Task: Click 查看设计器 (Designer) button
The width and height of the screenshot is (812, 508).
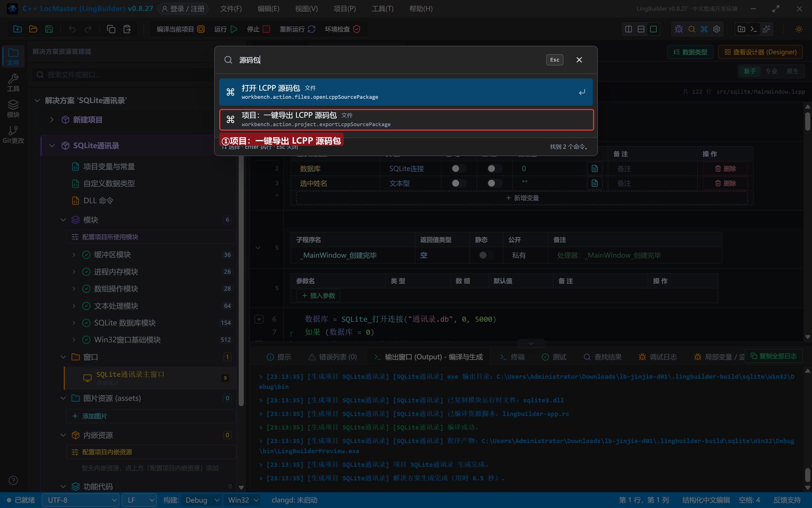Action: pos(760,52)
